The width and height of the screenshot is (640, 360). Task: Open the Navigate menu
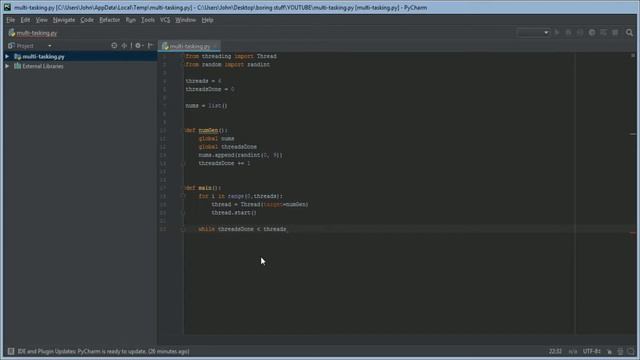pyautogui.click(x=64, y=20)
